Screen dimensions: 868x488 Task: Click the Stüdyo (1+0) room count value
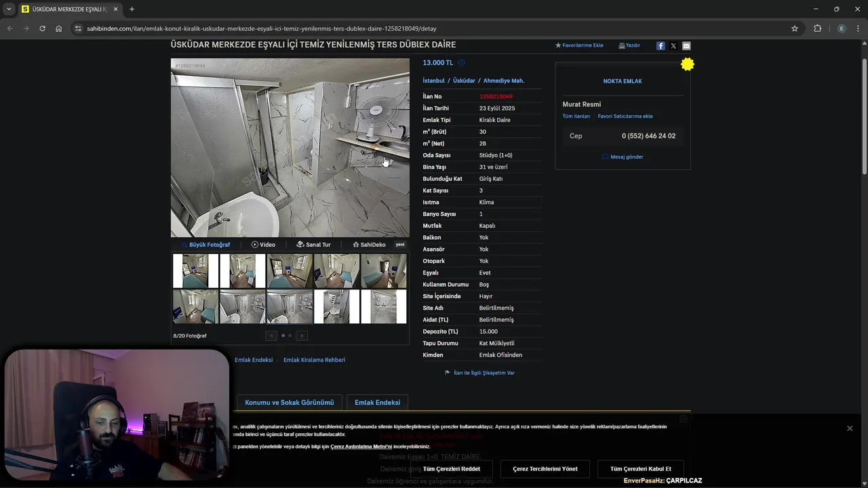[496, 155]
